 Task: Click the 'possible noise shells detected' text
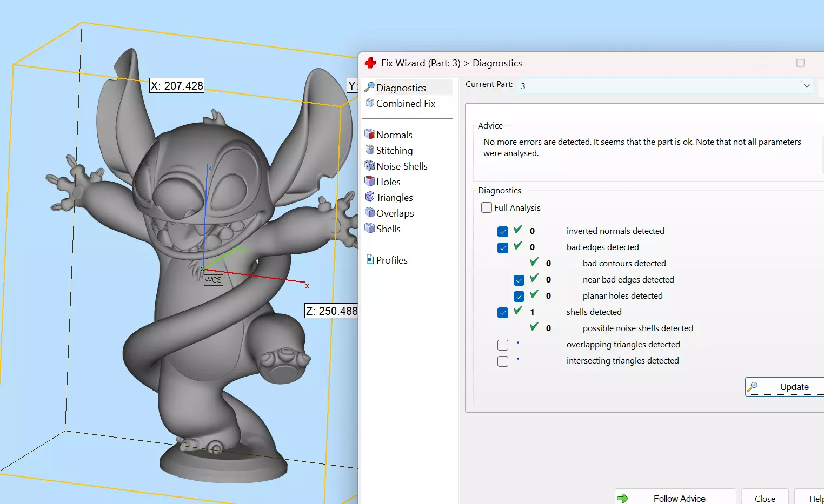pyautogui.click(x=637, y=328)
